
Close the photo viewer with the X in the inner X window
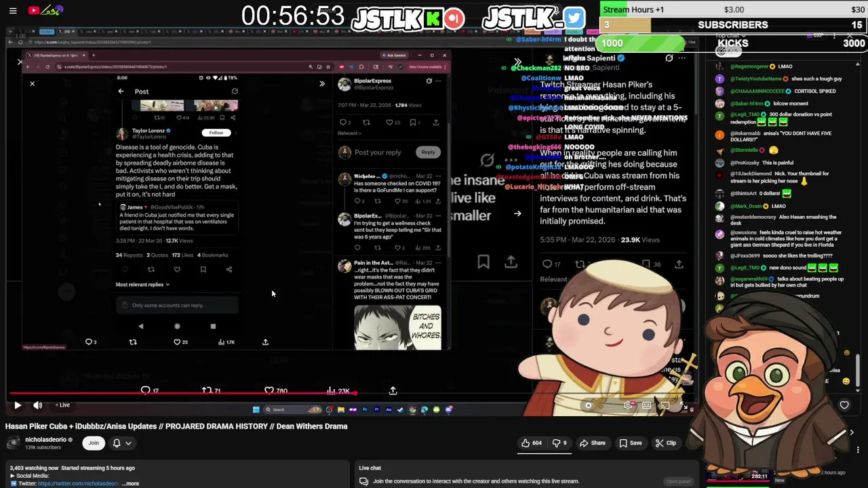pyautogui.click(x=32, y=83)
